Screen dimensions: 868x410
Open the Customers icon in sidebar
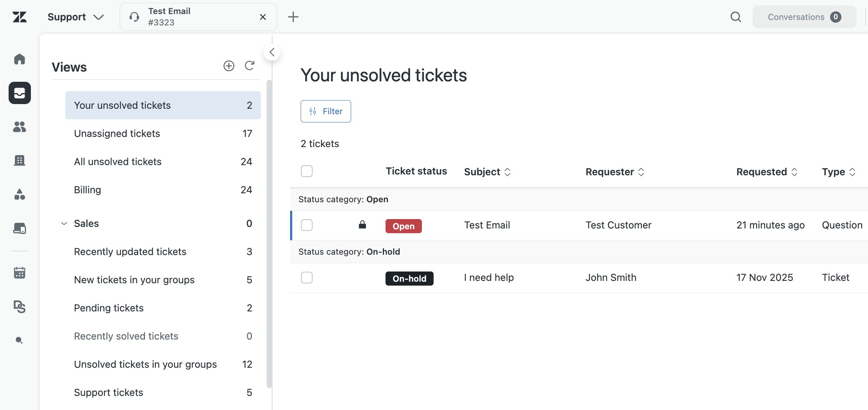[x=20, y=127]
